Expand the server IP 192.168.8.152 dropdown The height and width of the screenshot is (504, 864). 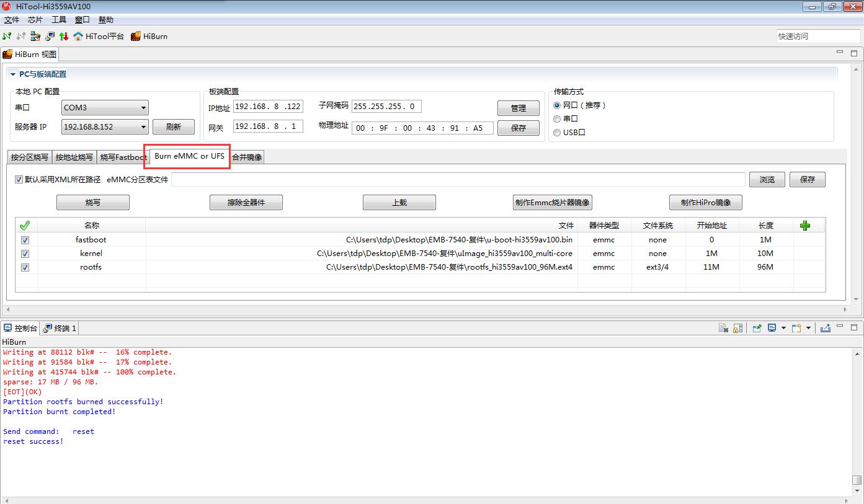click(143, 127)
